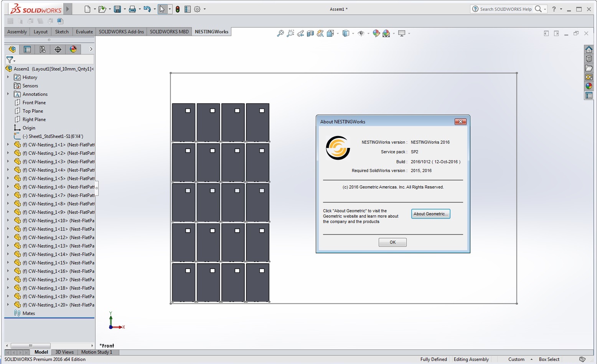Open Custom Properties task pane icon
Screen dimensions: 597x364
click(589, 95)
